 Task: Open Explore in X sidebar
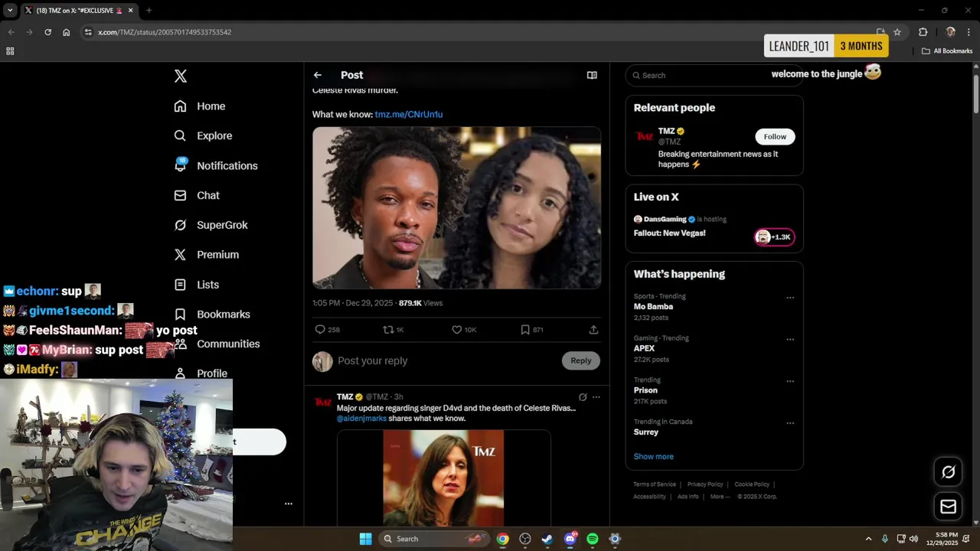[203, 135]
